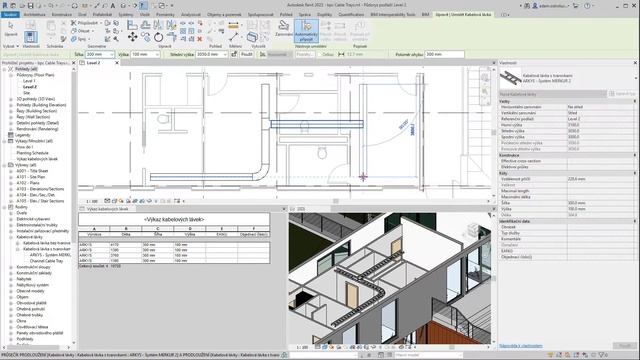The width and height of the screenshot is (640, 360).
Task: Close the project browser panel
Action: 73,63
